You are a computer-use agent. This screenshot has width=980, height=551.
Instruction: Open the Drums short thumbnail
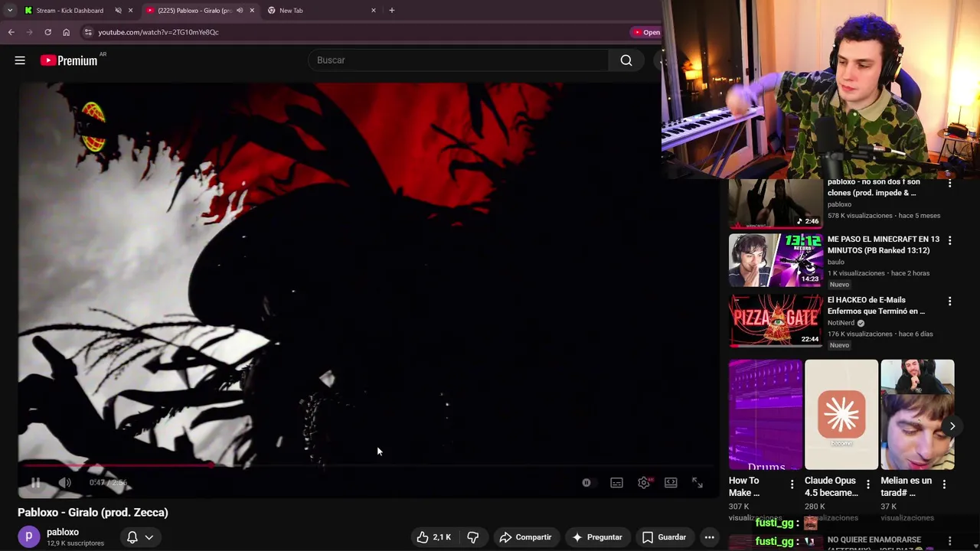766,415
